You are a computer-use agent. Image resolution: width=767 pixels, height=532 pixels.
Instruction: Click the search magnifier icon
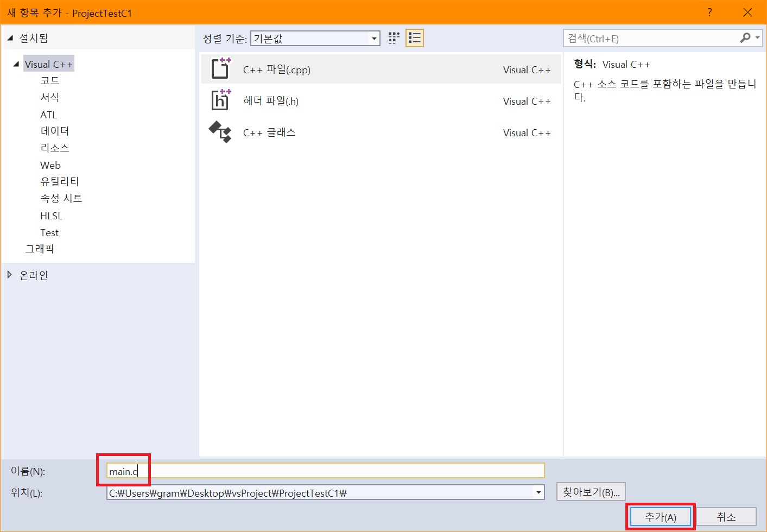click(745, 38)
